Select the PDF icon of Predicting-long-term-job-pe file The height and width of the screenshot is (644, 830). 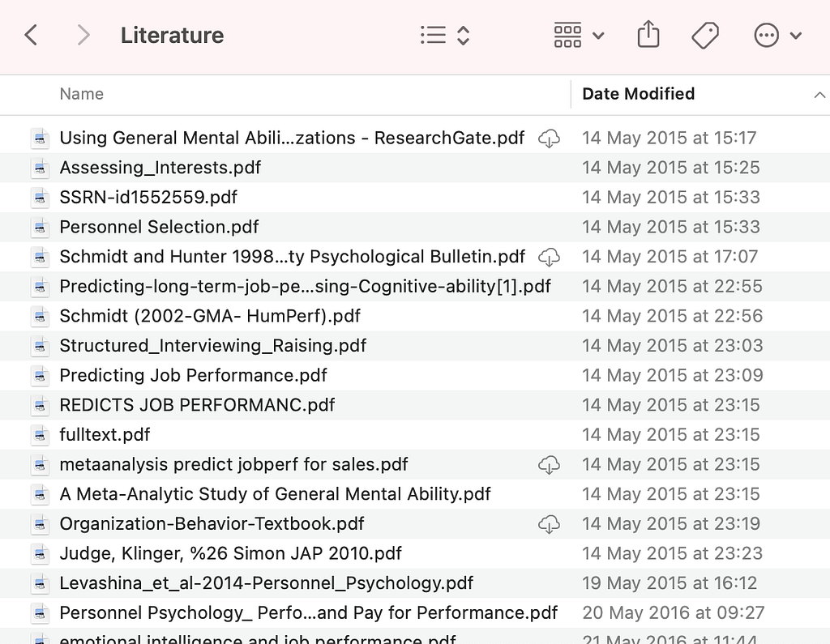click(40, 286)
